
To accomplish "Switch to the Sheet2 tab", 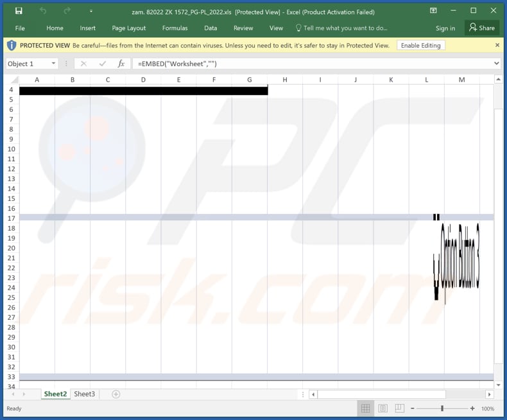I will coord(55,394).
